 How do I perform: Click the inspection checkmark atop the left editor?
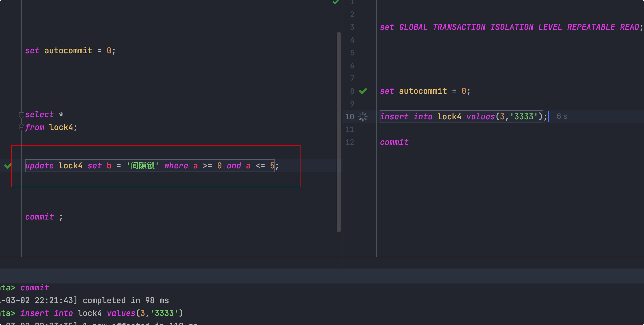coord(335,2)
